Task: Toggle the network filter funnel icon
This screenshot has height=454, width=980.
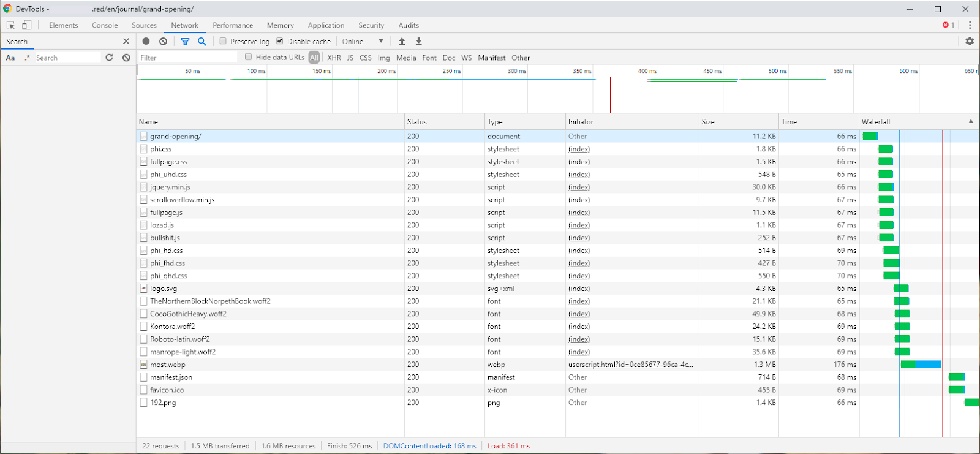Action: [x=185, y=41]
